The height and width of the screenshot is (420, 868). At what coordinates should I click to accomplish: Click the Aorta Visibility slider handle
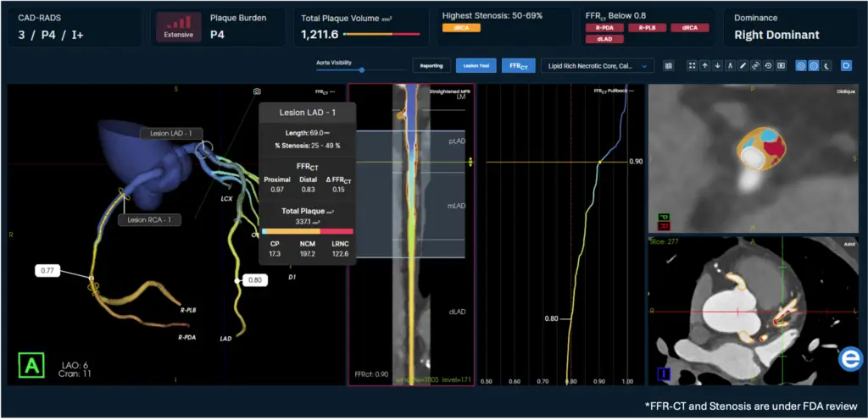coord(361,70)
